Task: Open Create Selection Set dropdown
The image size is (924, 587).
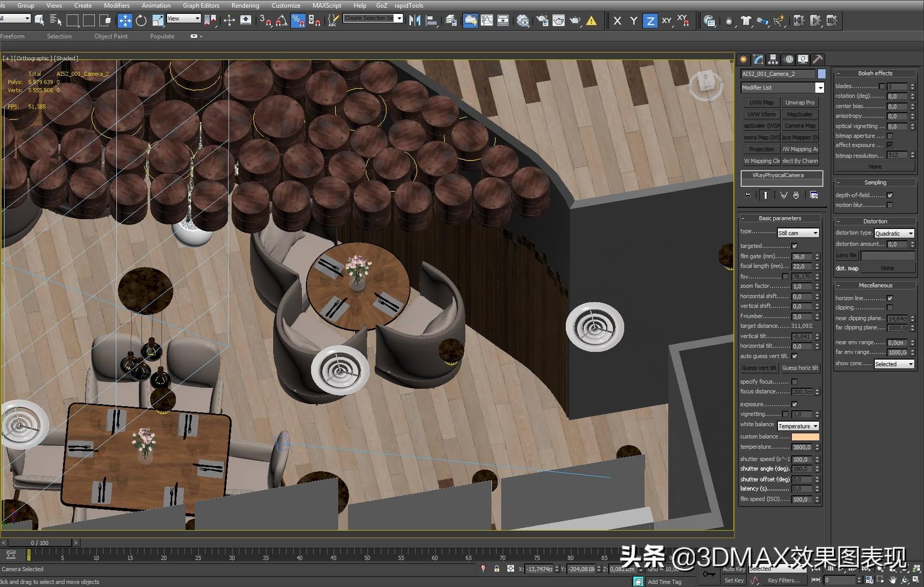Action: (373, 18)
